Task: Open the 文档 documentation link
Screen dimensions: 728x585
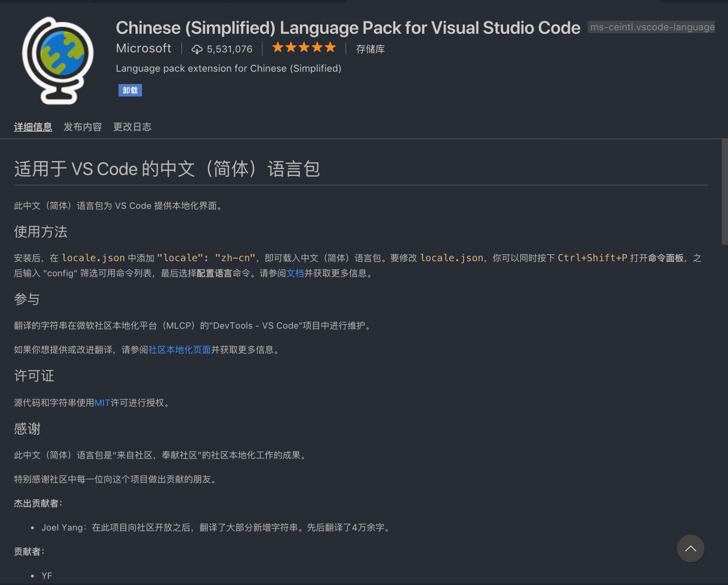Action: (295, 273)
